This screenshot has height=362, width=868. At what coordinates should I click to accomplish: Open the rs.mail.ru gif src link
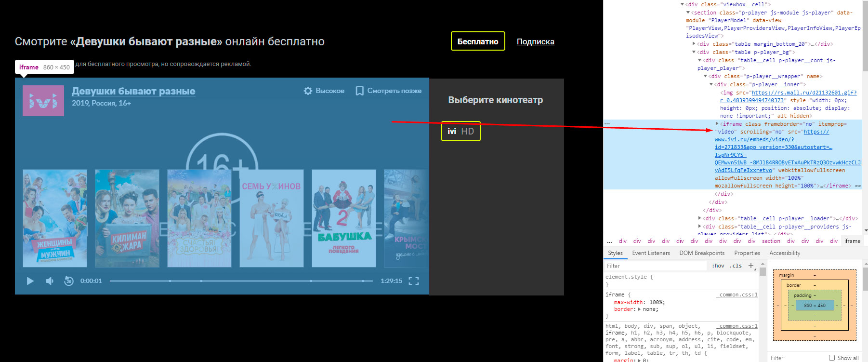789,96
